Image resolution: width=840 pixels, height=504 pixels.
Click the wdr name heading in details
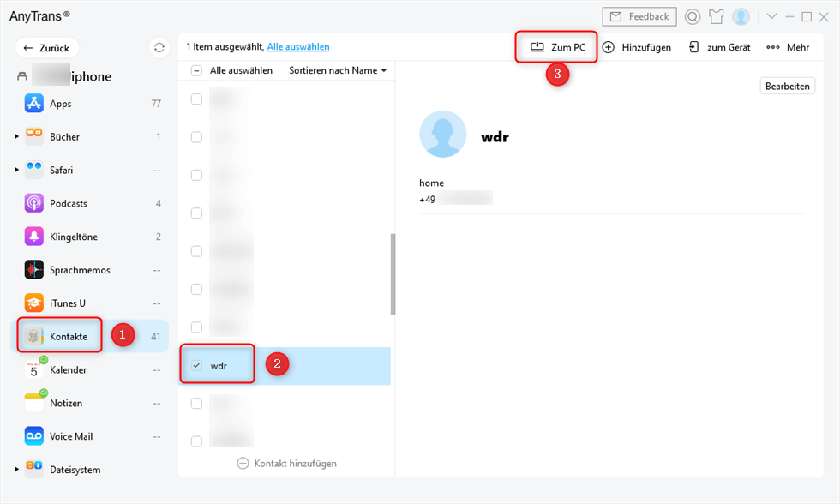[x=495, y=137]
